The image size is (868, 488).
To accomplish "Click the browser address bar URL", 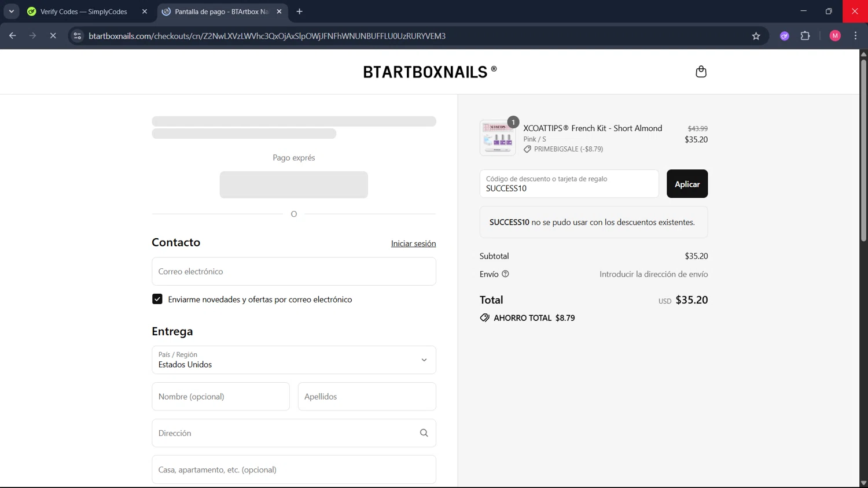I will pyautogui.click(x=267, y=36).
